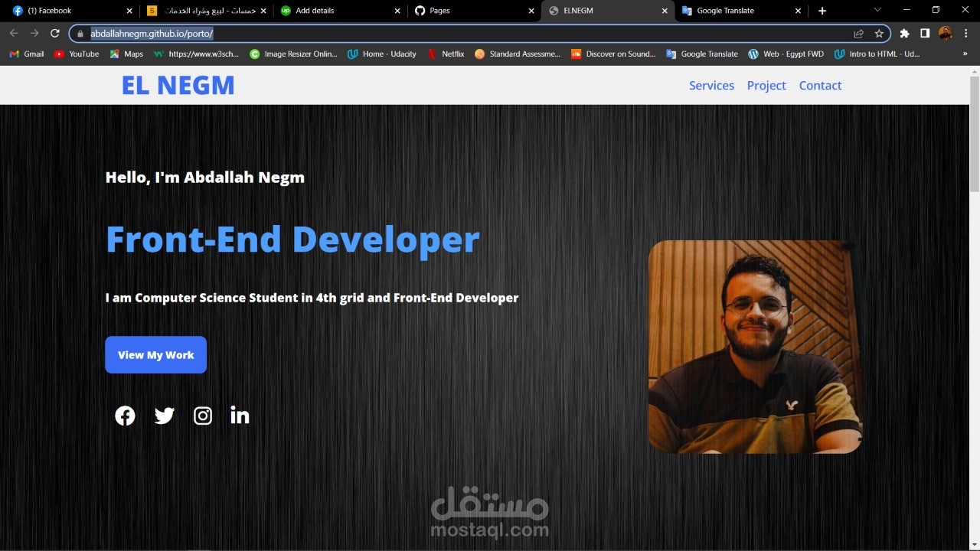This screenshot has height=551, width=980.
Task: Click the Hello, I'm Abdallah Negm text
Action: click(205, 178)
